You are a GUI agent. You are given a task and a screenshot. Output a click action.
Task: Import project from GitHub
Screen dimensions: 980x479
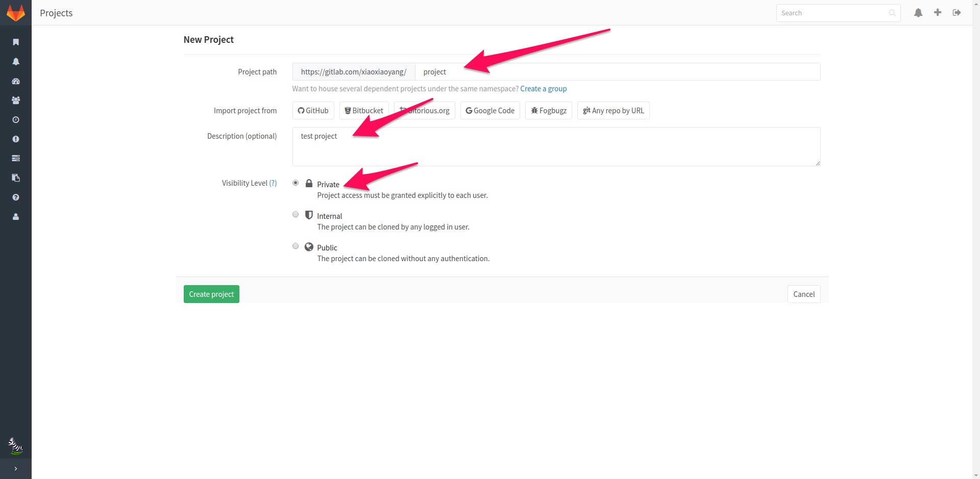click(313, 111)
